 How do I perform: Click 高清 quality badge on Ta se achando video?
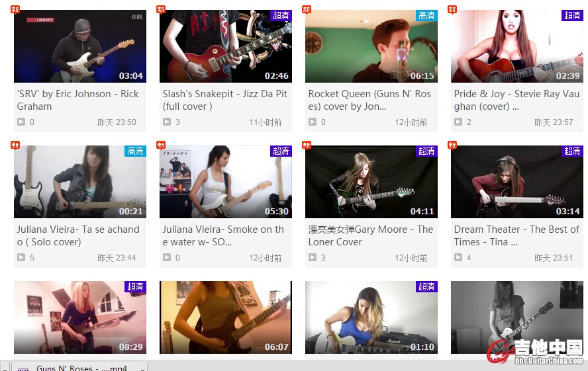pyautogui.click(x=135, y=151)
